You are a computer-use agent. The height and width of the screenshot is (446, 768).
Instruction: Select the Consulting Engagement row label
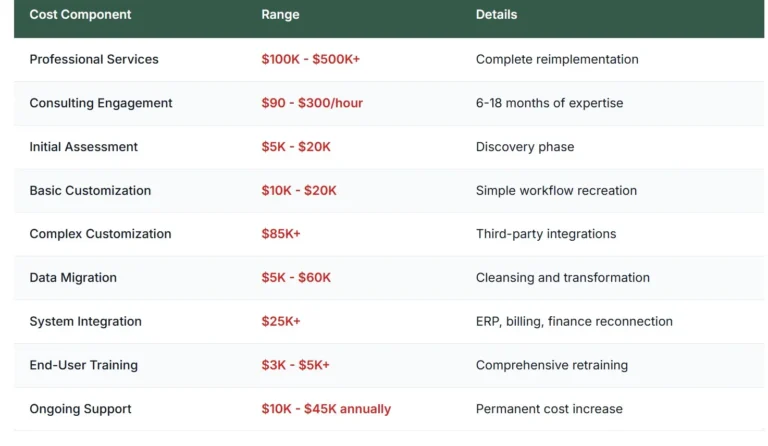101,103
